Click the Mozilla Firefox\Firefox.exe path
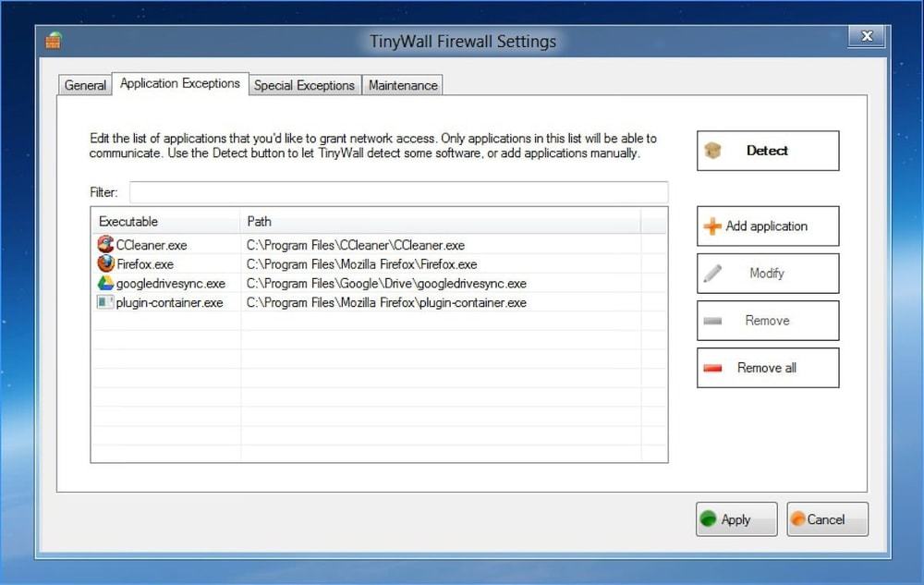Viewport: 924px width, 585px height. (x=362, y=264)
